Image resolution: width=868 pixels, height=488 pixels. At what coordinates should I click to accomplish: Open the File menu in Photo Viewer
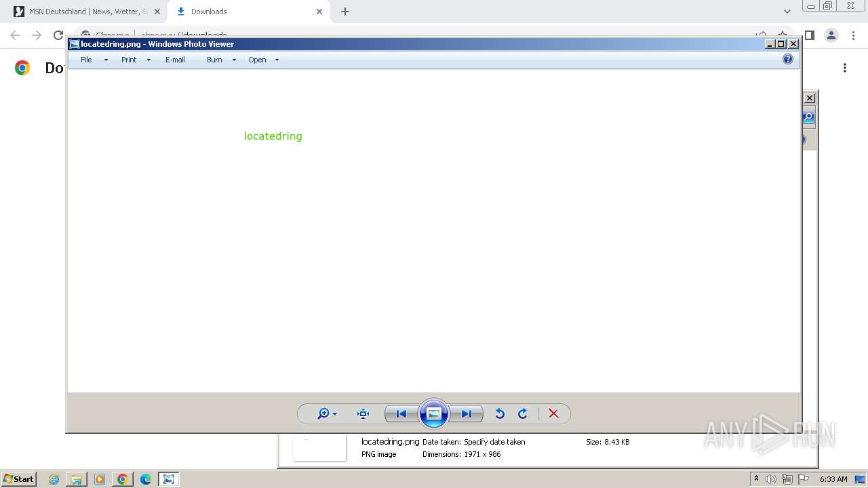click(86, 60)
